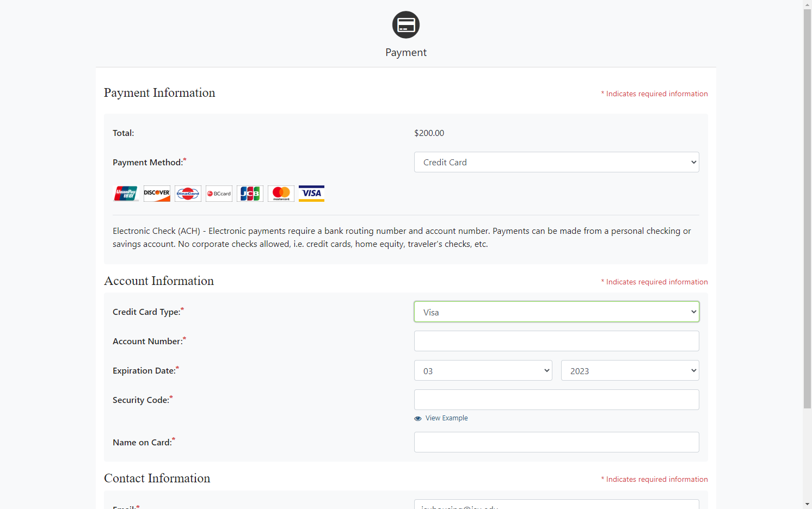This screenshot has width=812, height=509.
Task: Click the Total: label
Action: pyautogui.click(x=124, y=133)
